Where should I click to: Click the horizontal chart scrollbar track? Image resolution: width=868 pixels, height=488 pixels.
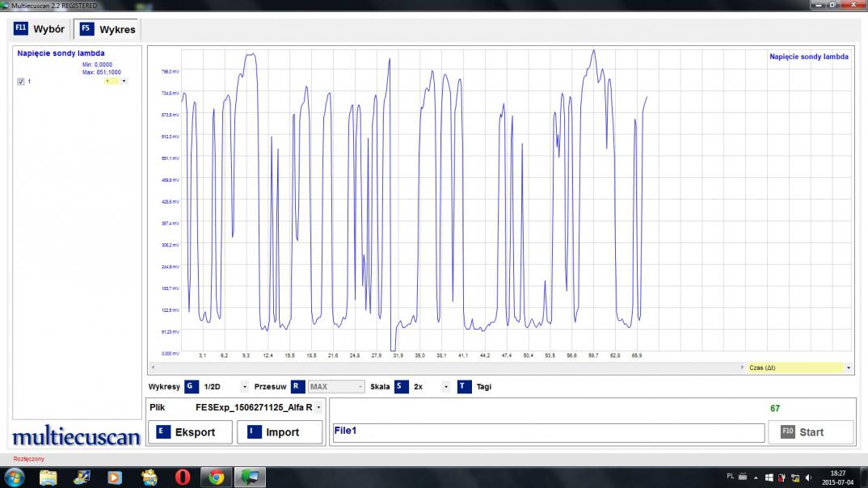pyautogui.click(x=445, y=368)
